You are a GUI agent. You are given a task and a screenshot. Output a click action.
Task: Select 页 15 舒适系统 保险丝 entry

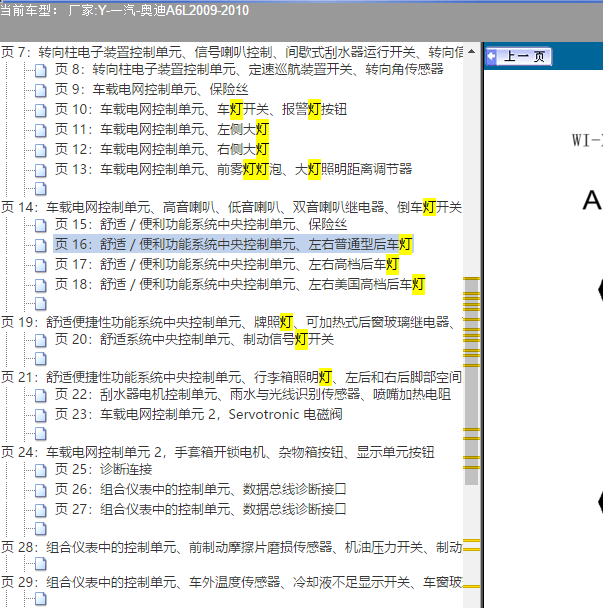click(x=200, y=224)
